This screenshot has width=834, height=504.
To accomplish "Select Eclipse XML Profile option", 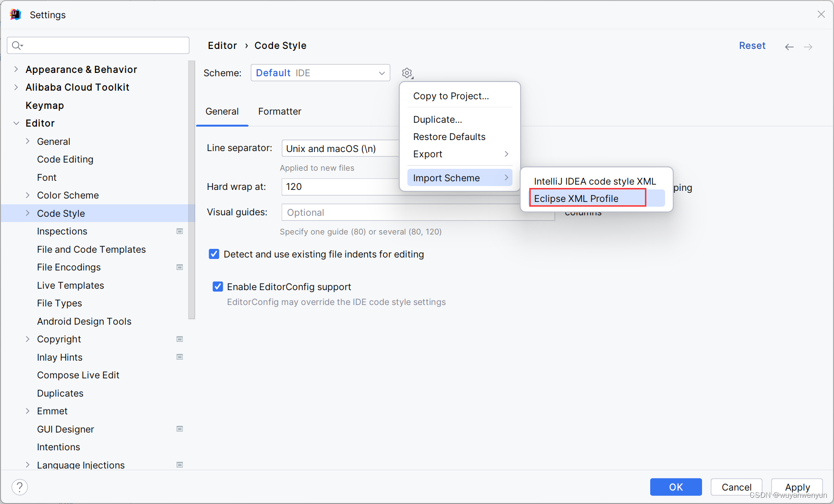I will [596, 199].
